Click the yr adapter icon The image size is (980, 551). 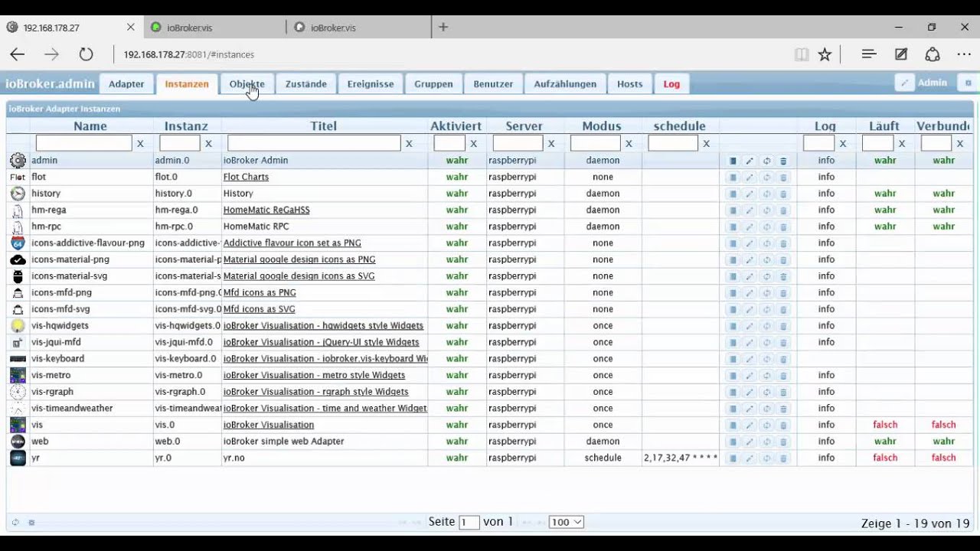18,458
